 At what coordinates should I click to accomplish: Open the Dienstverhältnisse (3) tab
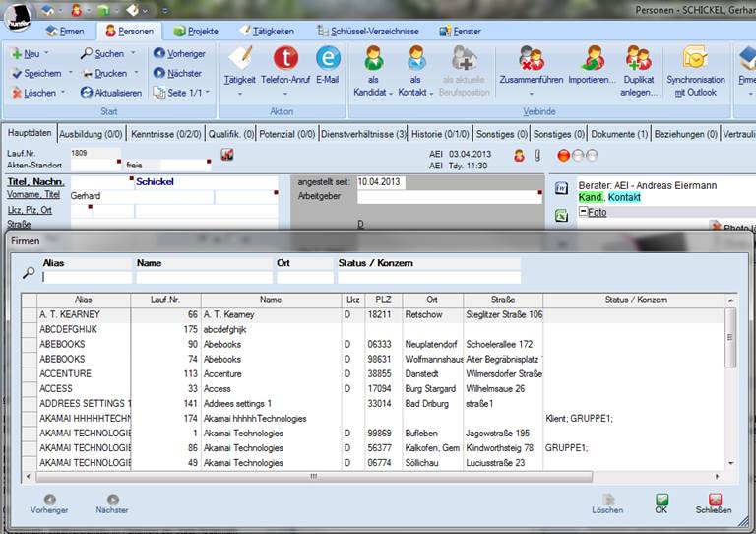pyautogui.click(x=362, y=133)
